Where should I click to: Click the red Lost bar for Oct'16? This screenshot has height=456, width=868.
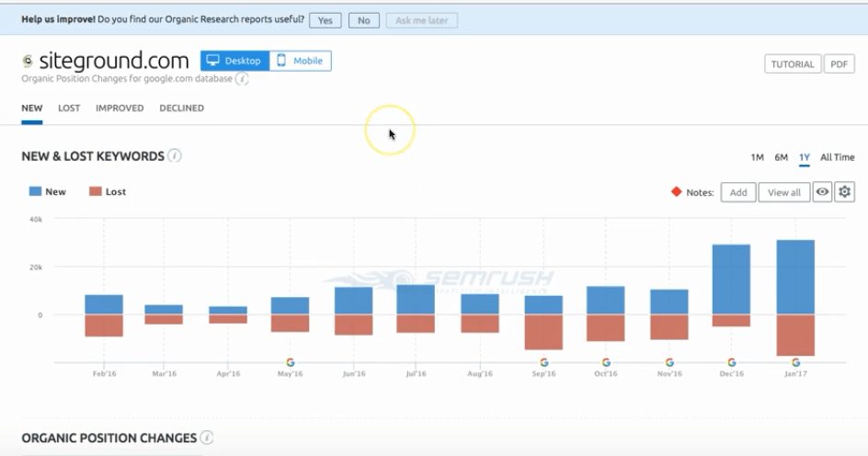click(606, 327)
